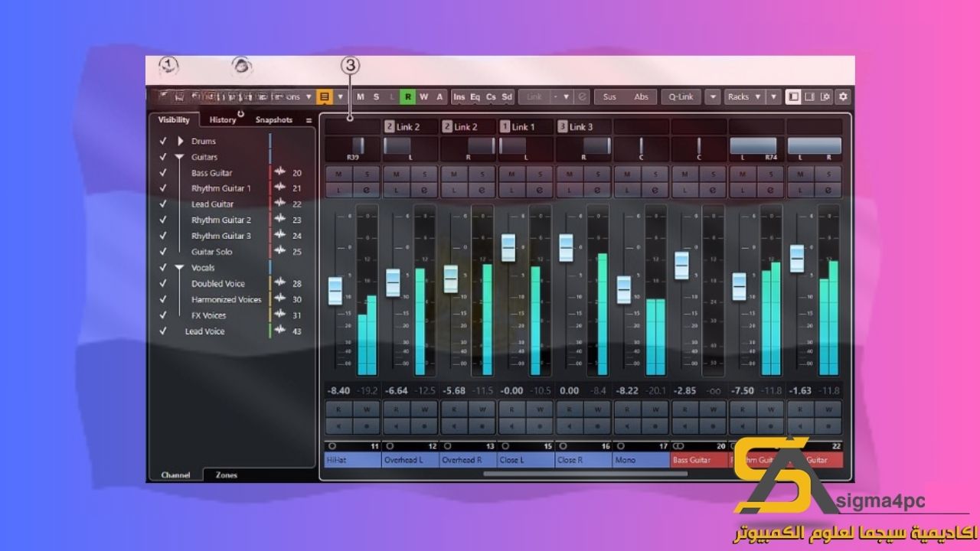The height and width of the screenshot is (551, 980).
Task: Open the MixConsole setup gear icon
Action: point(843,97)
